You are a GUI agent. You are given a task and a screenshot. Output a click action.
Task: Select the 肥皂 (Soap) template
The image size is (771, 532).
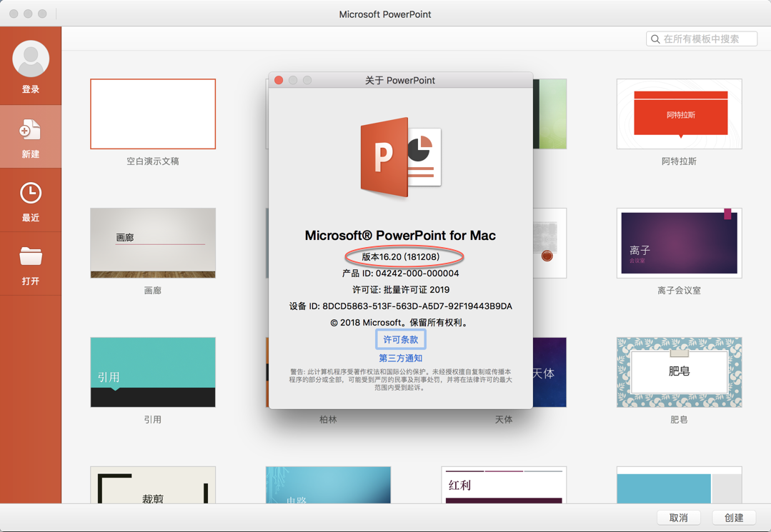point(678,372)
